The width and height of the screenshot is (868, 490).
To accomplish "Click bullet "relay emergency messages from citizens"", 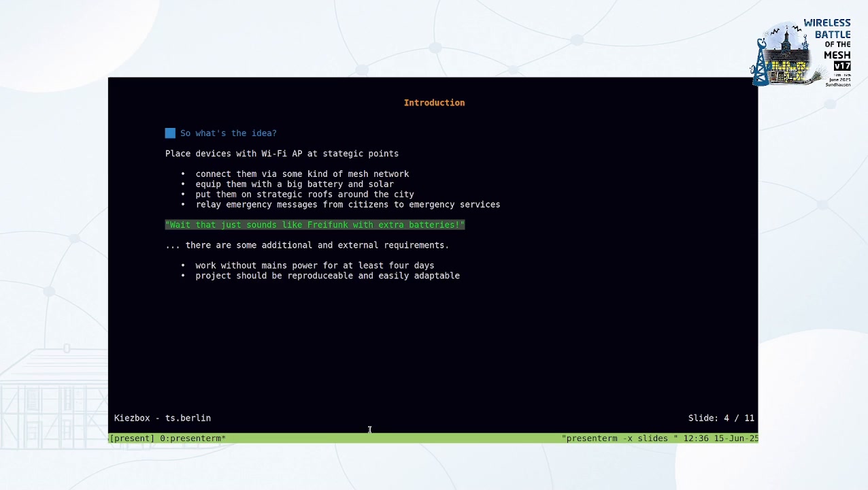I will click(x=348, y=205).
